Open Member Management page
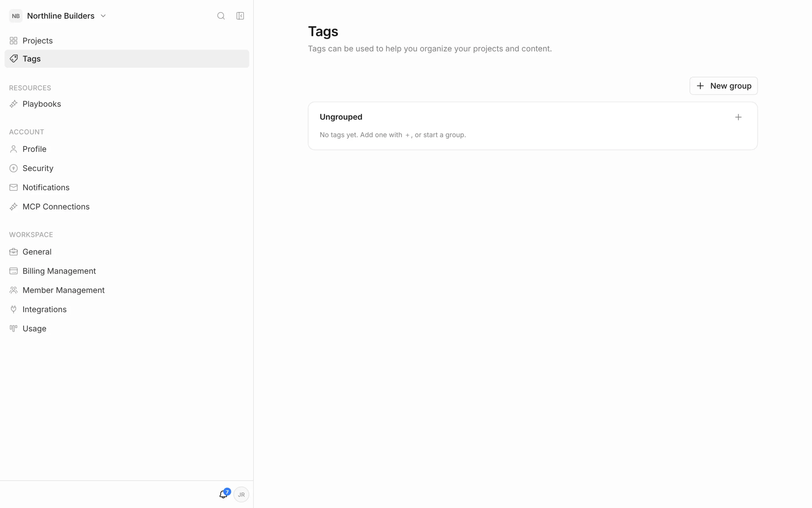Screen dimensions: 812x508 click(127, 290)
